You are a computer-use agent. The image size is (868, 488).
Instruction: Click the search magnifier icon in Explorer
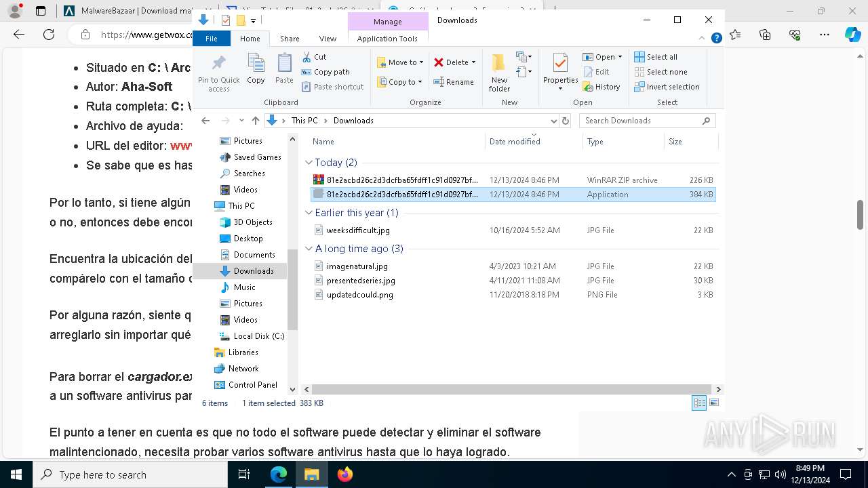(x=706, y=121)
